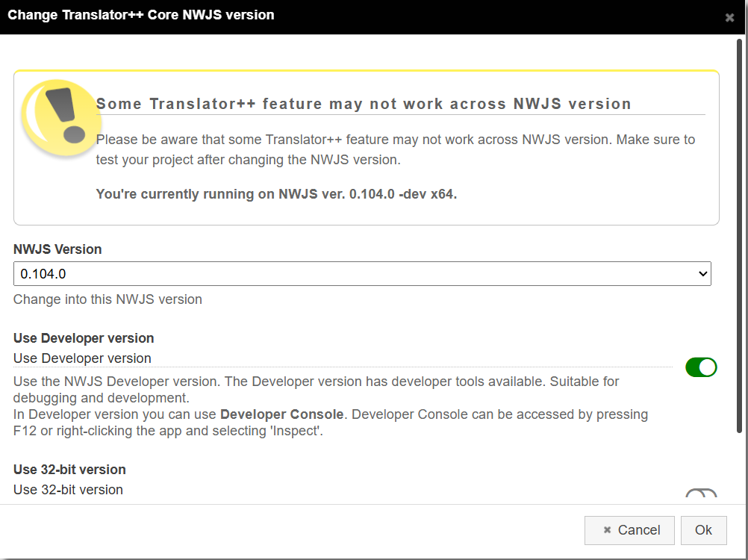Confirm with the Ok button
The image size is (748, 560).
(704, 530)
